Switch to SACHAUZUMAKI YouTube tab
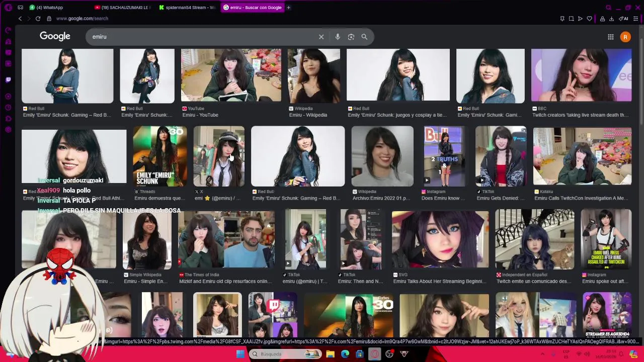 [x=122, y=8]
